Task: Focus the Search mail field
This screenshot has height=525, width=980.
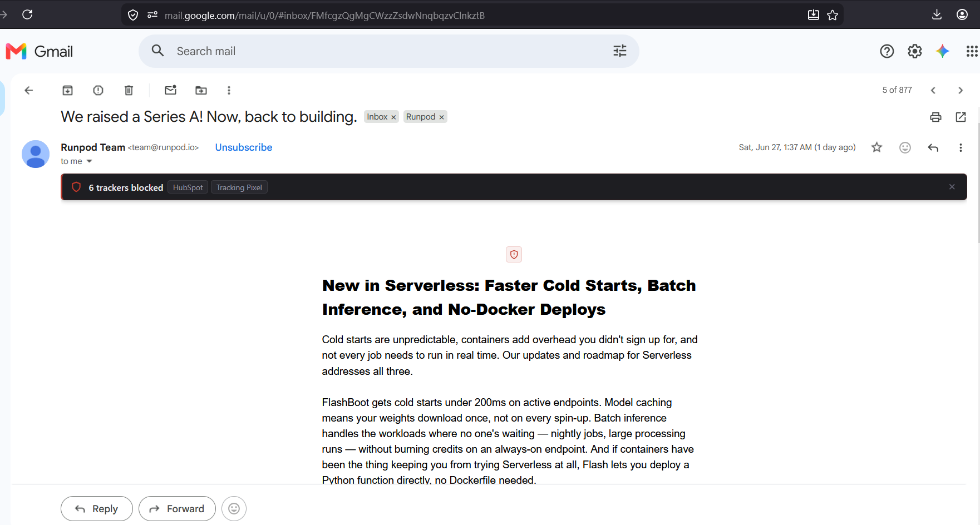Action: pyautogui.click(x=389, y=51)
